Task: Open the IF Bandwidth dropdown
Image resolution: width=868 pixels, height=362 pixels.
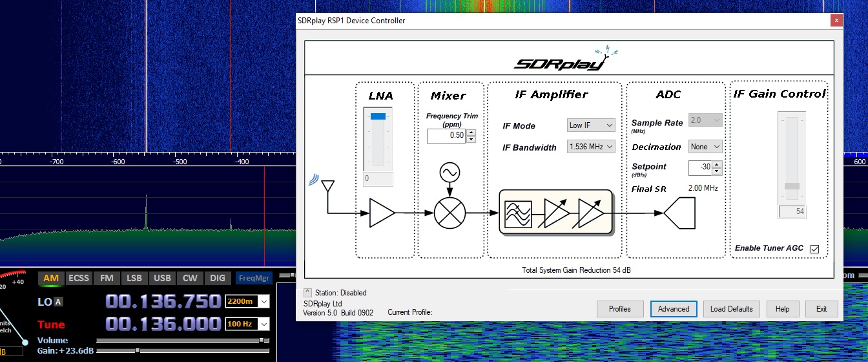Action: pyautogui.click(x=591, y=147)
